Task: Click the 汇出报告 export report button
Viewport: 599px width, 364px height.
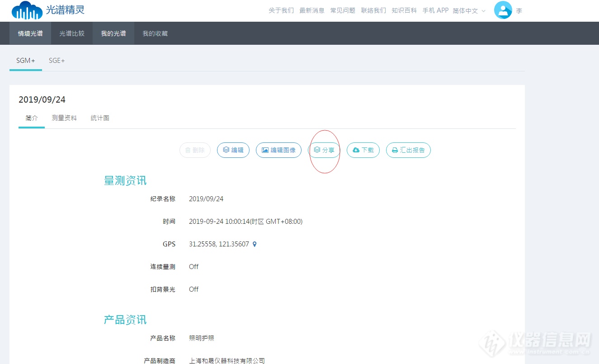Action: coord(408,150)
